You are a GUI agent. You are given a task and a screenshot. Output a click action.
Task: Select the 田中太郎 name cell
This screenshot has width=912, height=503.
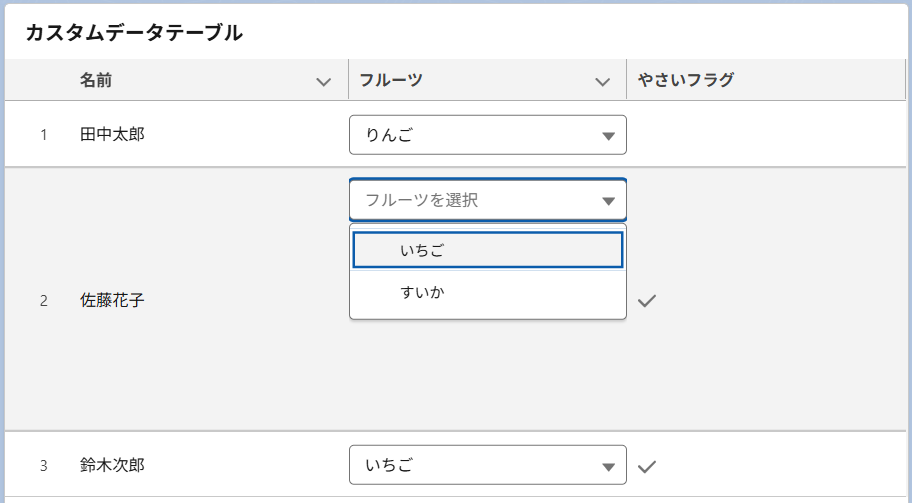tap(112, 134)
